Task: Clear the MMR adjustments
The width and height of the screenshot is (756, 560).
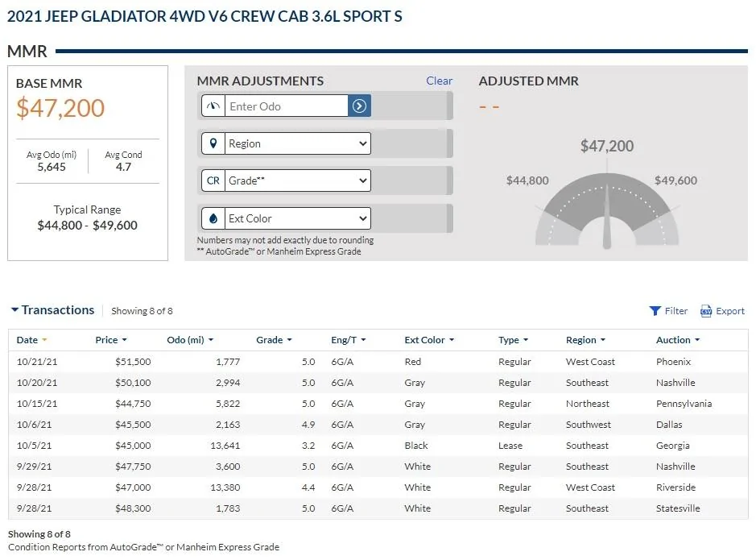Action: coord(440,81)
